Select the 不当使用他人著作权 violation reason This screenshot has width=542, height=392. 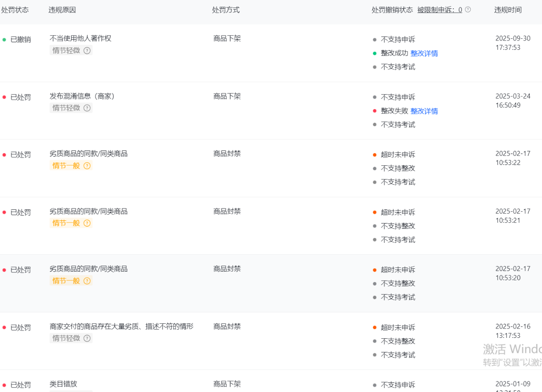pos(81,38)
